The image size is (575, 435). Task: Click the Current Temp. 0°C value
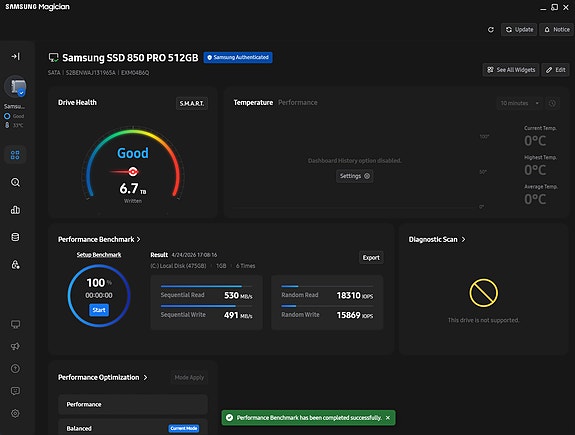pos(535,141)
